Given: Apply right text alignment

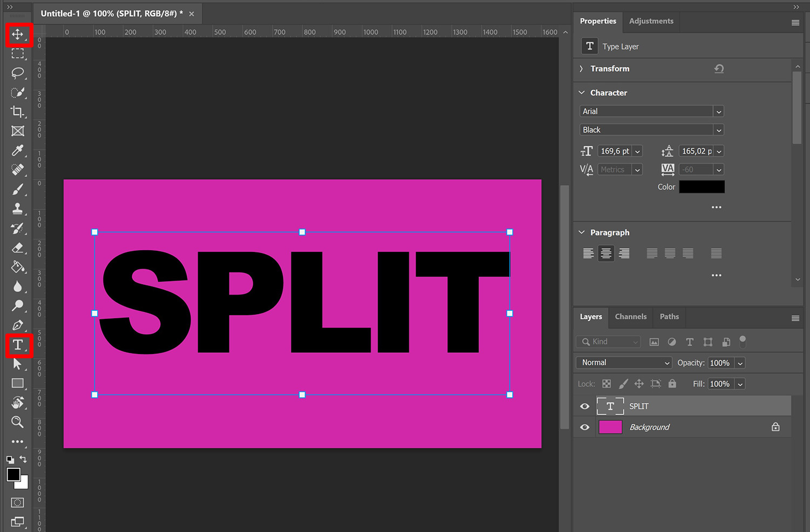Looking at the screenshot, I should [624, 253].
